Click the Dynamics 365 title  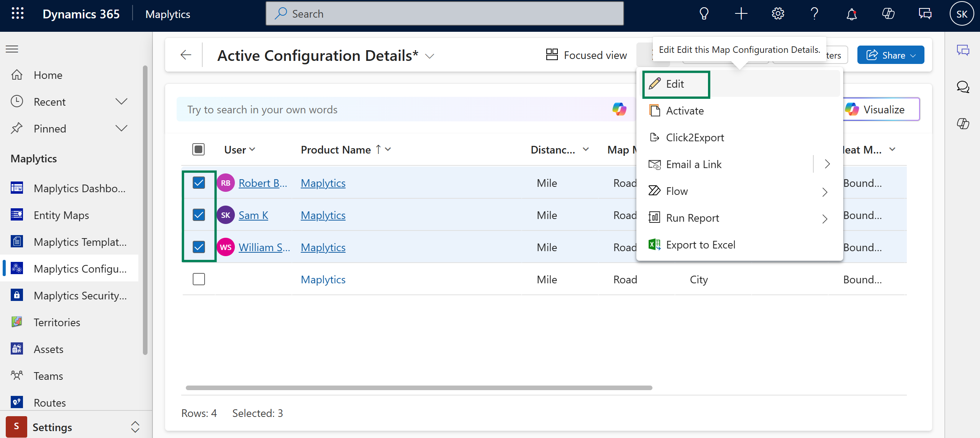(x=81, y=14)
